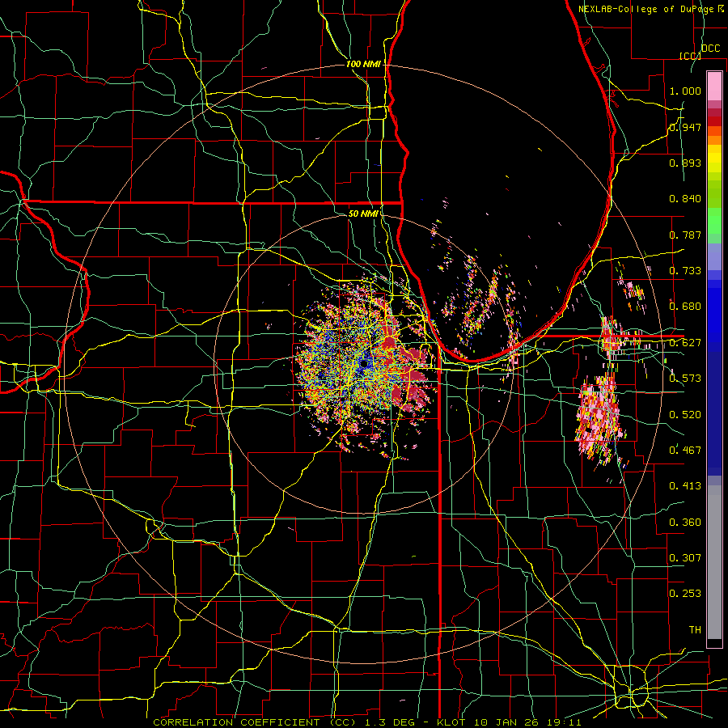Click the KLOT station identifier in footer

pos(451,722)
